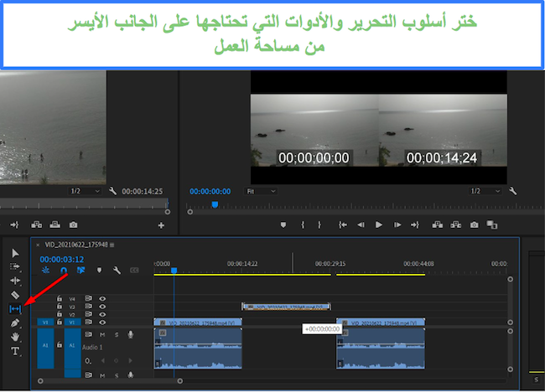Click the Program monitor playhead marker
The width and height of the screenshot is (545, 392).
pyautogui.click(x=215, y=205)
